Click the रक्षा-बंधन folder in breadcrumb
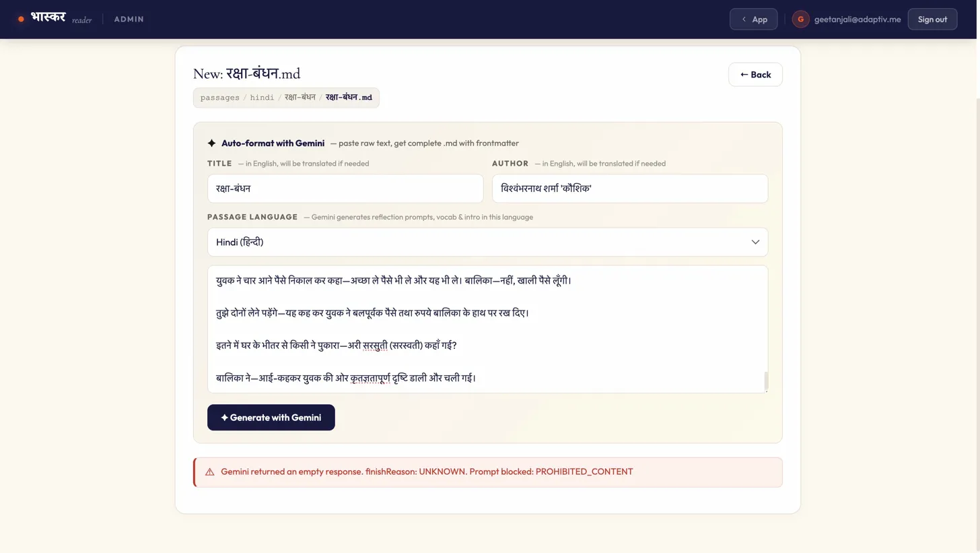980x553 pixels. pos(300,98)
